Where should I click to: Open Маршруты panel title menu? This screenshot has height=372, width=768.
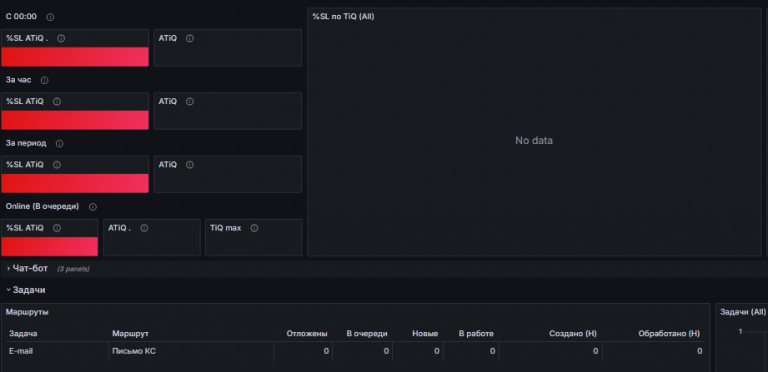click(x=27, y=312)
